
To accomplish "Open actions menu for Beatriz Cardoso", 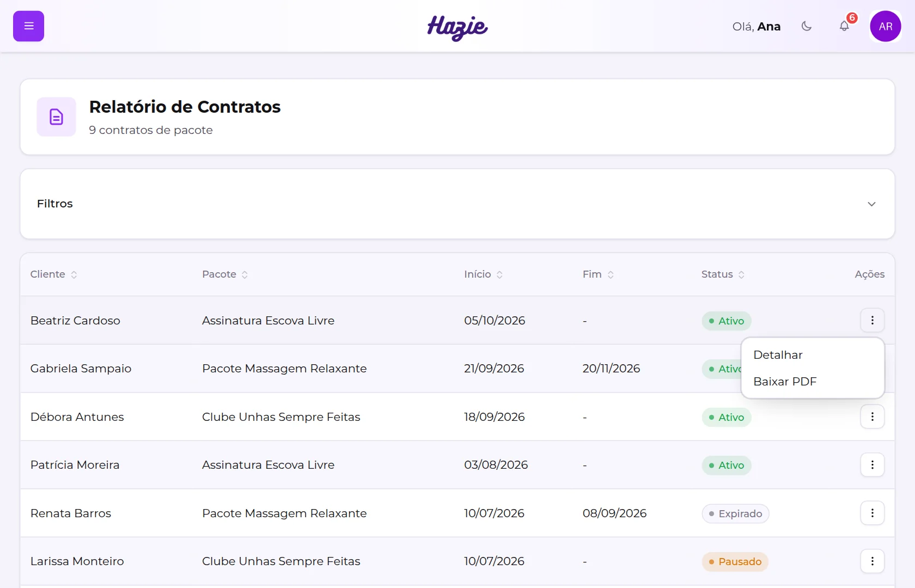I will [873, 320].
